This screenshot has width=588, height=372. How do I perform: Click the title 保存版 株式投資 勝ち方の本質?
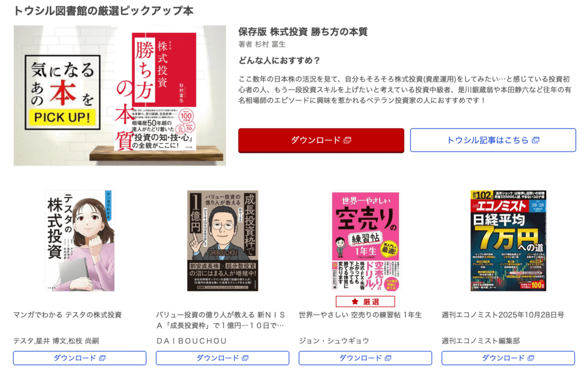point(303,32)
